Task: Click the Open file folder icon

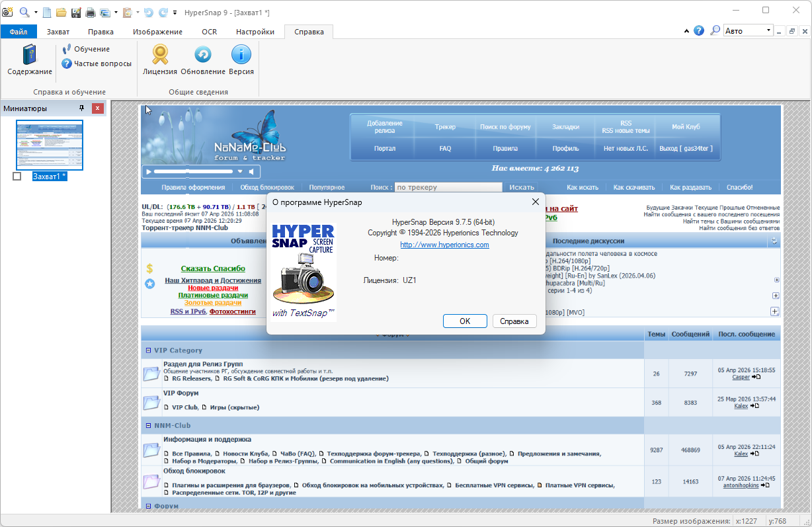Action: pyautogui.click(x=61, y=12)
